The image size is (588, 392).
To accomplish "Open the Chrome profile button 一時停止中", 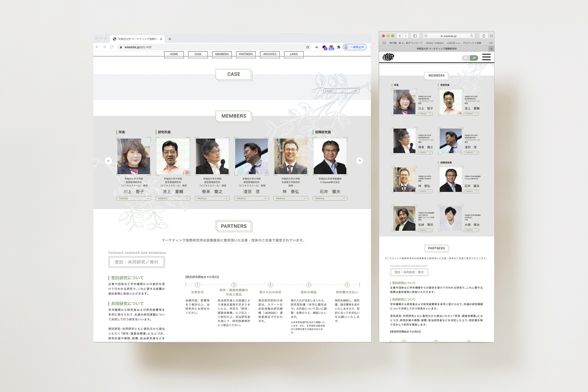I will 355,47.
